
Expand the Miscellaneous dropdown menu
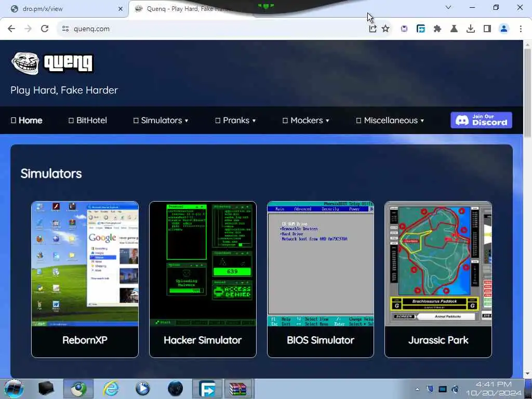tap(390, 121)
